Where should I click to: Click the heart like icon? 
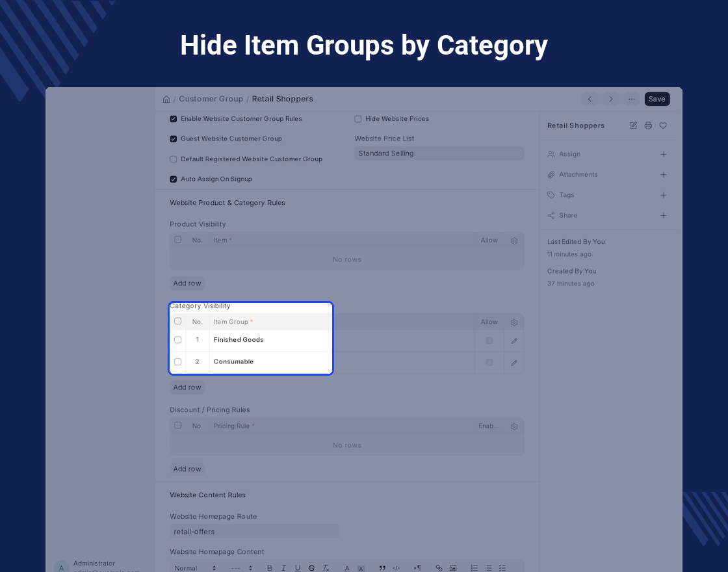point(663,125)
